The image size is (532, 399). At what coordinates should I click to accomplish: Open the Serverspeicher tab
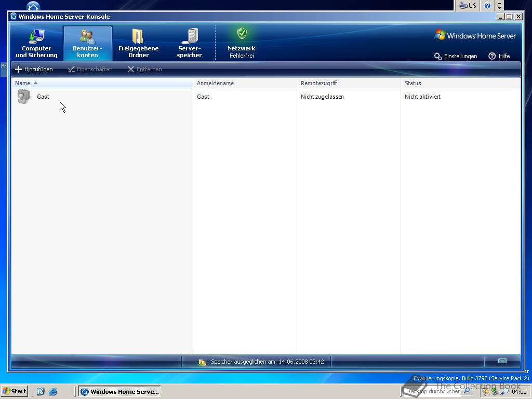(x=189, y=44)
